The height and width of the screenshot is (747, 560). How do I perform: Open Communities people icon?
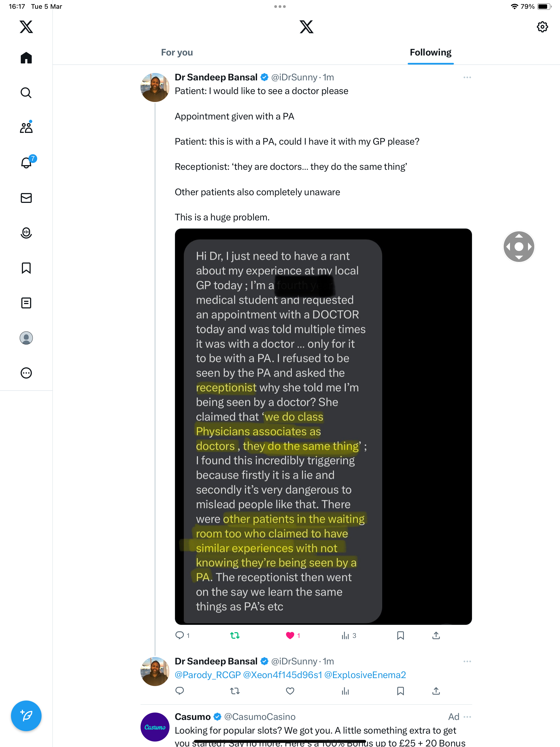click(x=26, y=128)
